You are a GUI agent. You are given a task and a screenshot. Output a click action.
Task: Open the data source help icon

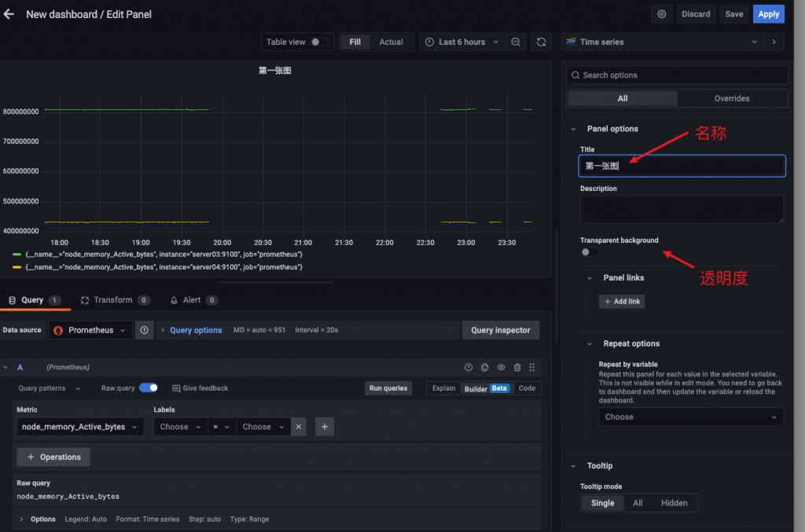145,330
